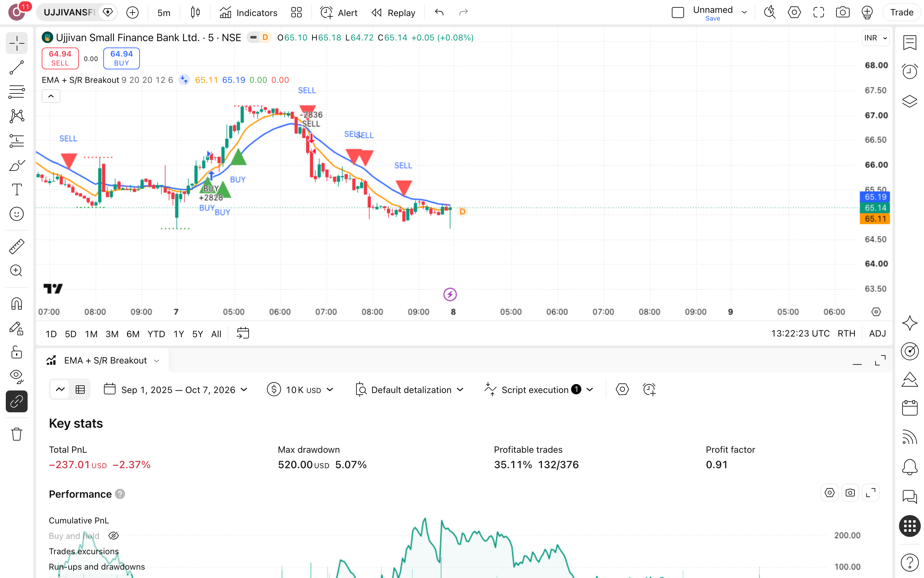Viewport: 924px width, 578px height.
Task: Change the 10K USD initial capital
Action: pyautogui.click(x=301, y=390)
